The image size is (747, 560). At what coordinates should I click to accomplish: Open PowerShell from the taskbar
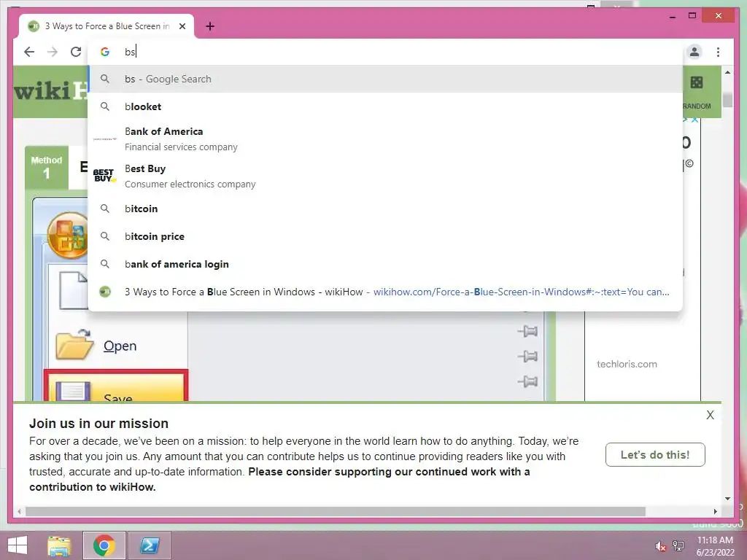click(x=150, y=545)
